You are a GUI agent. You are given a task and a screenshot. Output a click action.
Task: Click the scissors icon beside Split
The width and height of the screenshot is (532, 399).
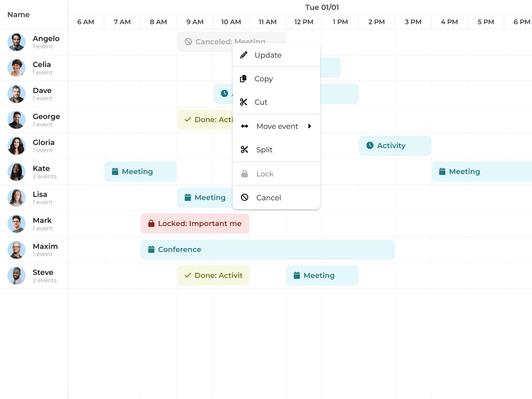point(245,150)
